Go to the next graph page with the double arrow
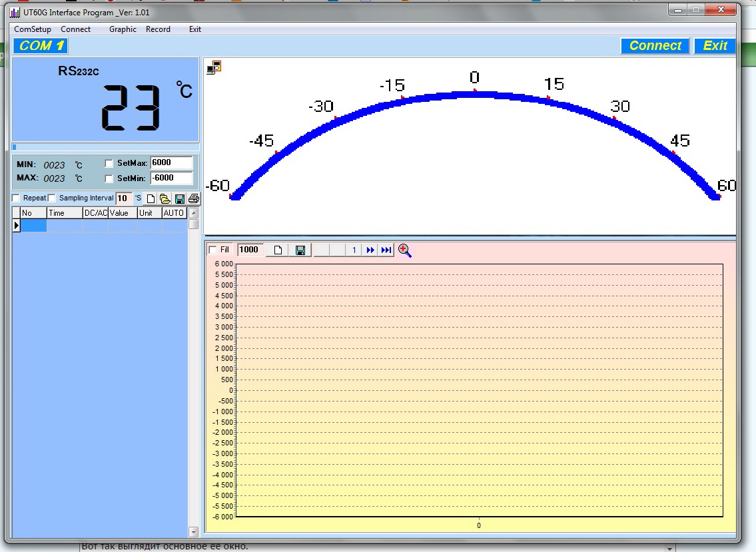Image resolution: width=756 pixels, height=552 pixels. [370, 250]
